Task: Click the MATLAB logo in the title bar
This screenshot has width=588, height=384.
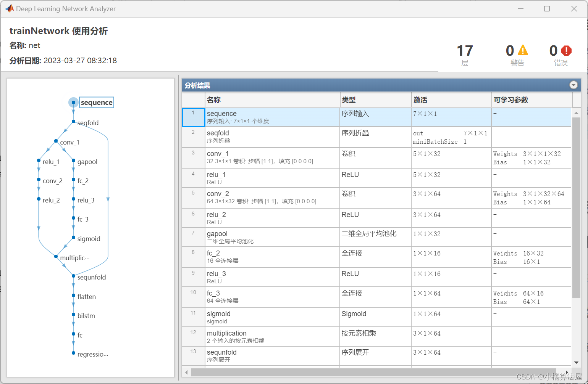Action: [x=9, y=8]
